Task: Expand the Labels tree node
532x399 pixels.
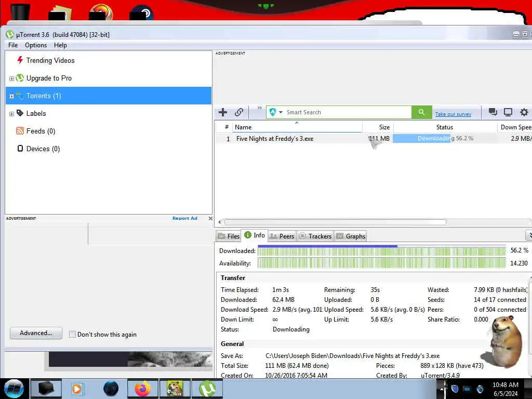Action: [x=11, y=114]
